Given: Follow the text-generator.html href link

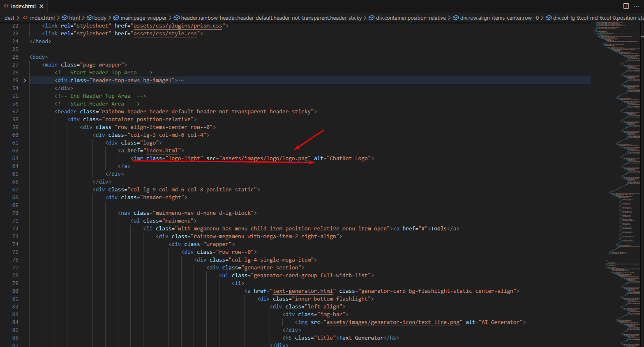Looking at the screenshot, I should (302, 291).
